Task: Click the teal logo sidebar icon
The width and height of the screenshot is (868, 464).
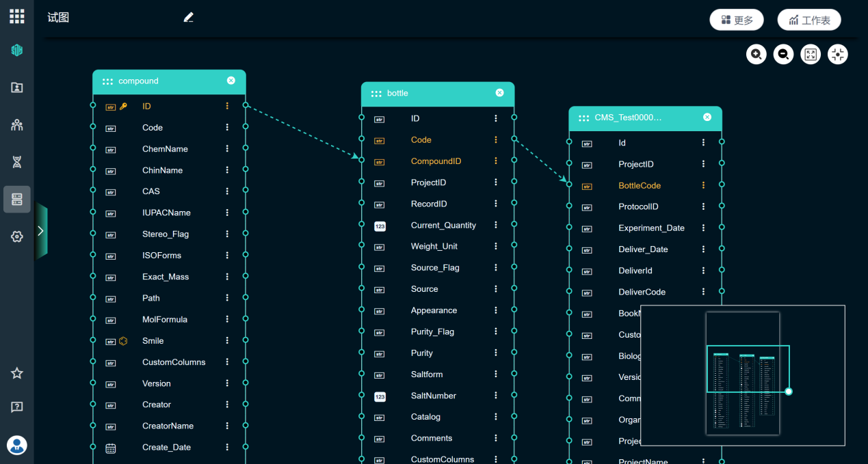Action: 17,50
